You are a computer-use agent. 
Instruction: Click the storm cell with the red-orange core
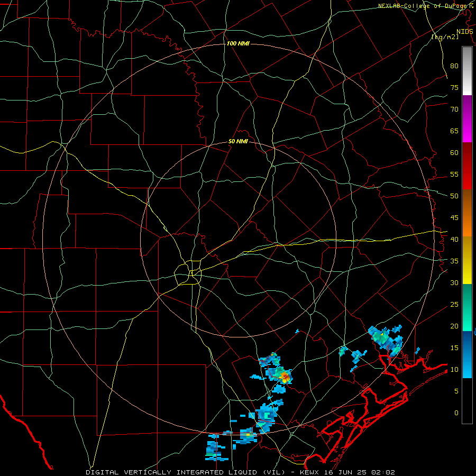point(285,377)
